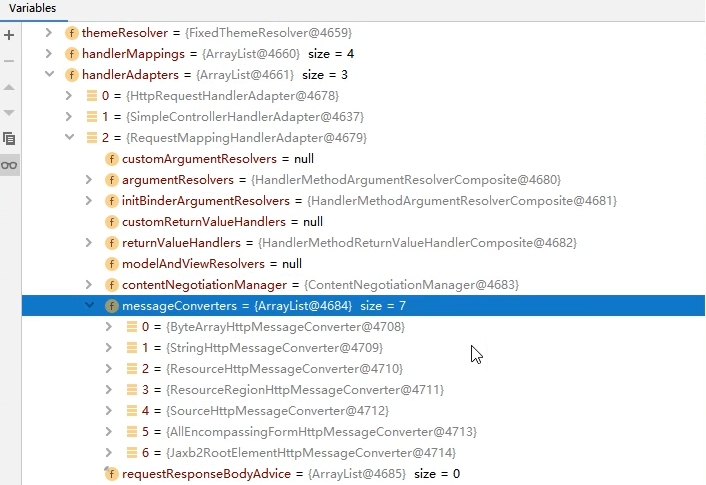
Task: Expand ResourceRegionHttpMessageConverter entry
Action: 109,390
